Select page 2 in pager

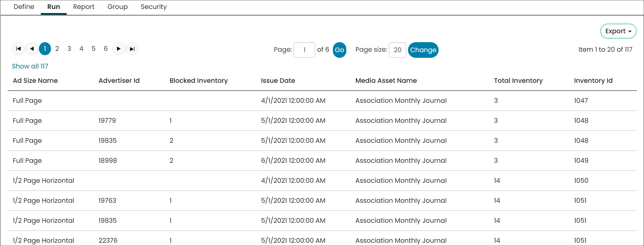[57, 49]
